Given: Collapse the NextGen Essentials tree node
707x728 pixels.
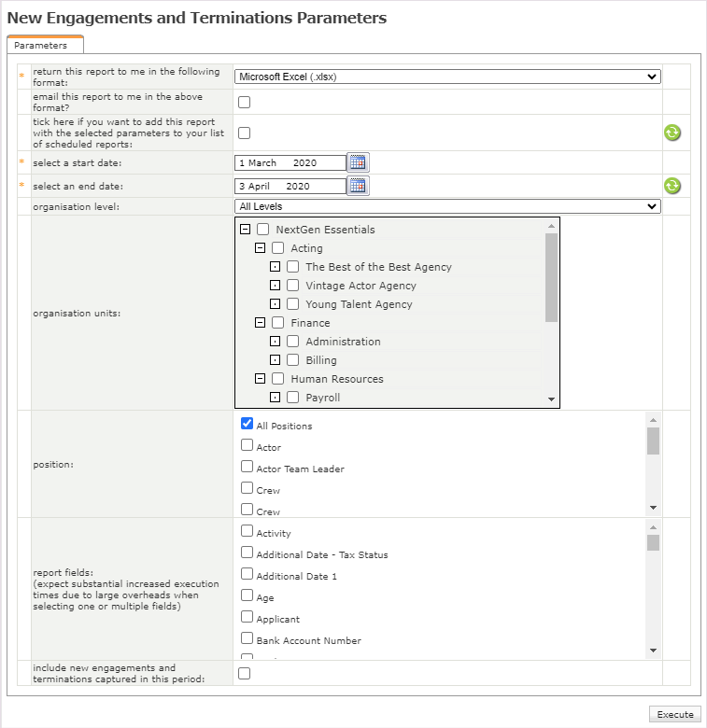Looking at the screenshot, I should coord(245,230).
